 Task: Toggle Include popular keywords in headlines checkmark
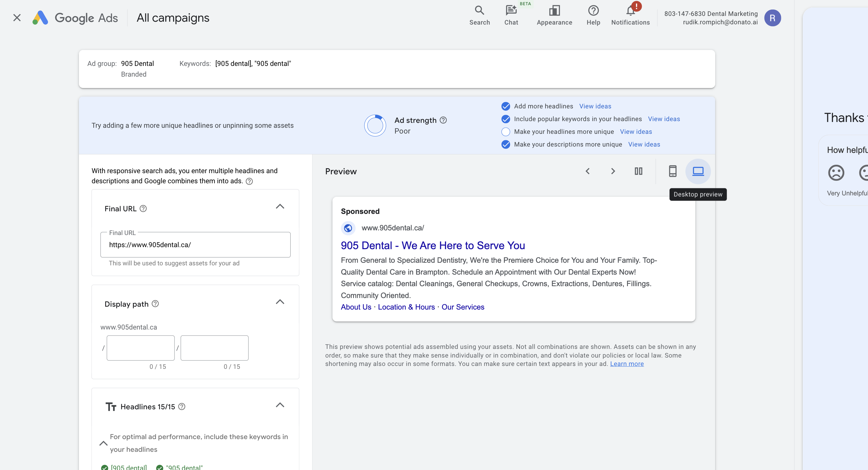tap(505, 119)
